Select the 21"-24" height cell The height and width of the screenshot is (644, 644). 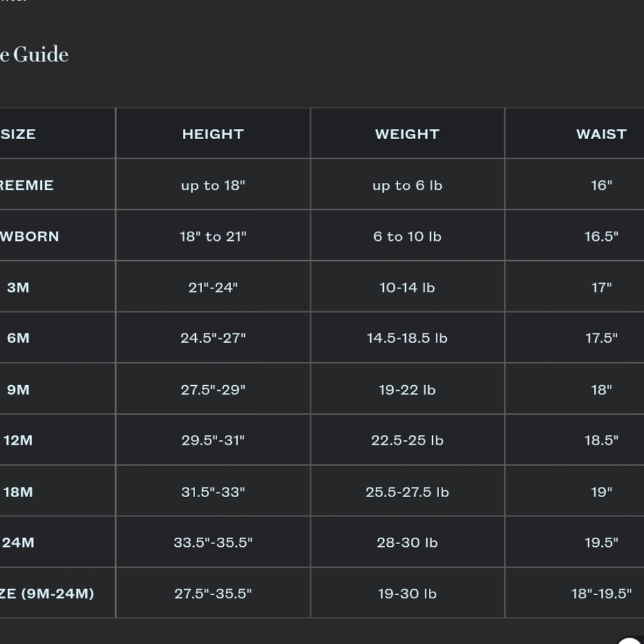(213, 287)
